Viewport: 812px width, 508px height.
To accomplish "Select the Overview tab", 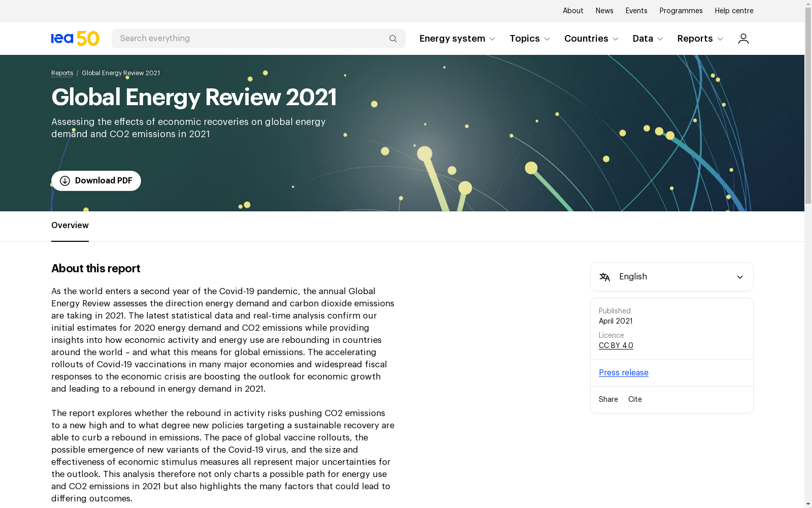I will pos(70,226).
